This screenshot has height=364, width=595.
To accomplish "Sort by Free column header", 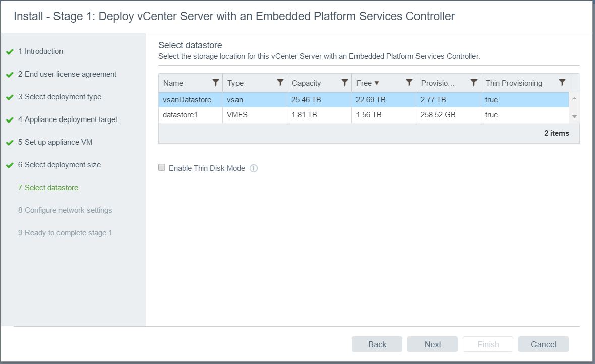I will tap(364, 83).
